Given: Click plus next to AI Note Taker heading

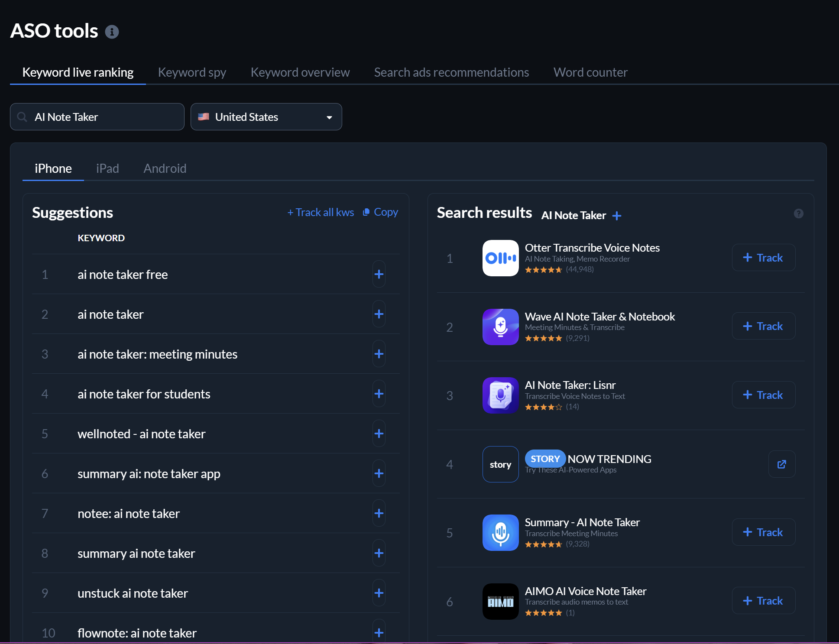Looking at the screenshot, I should [617, 216].
